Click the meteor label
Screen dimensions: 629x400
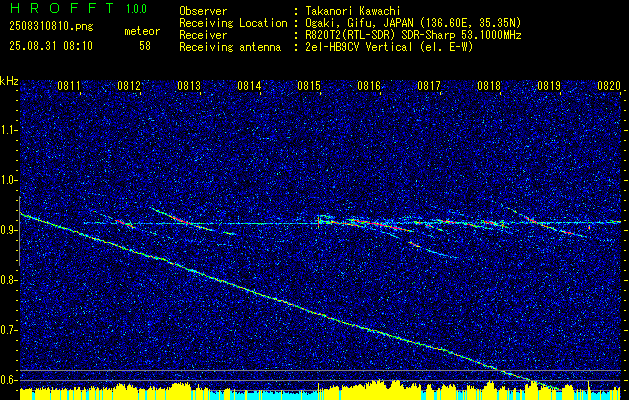point(142,31)
